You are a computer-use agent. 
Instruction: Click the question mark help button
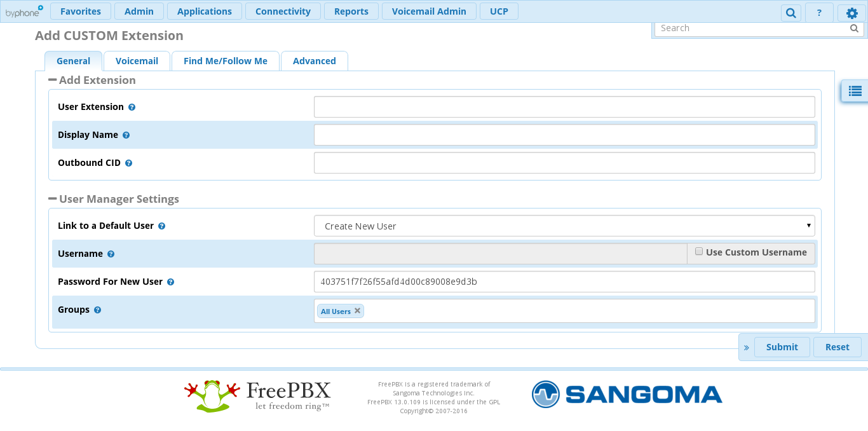[819, 13]
